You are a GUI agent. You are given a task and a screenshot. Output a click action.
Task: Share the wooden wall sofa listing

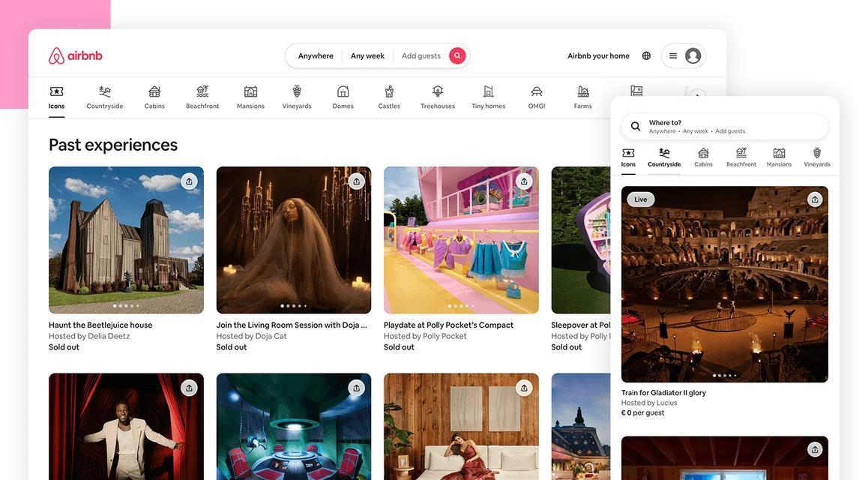pyautogui.click(x=524, y=388)
